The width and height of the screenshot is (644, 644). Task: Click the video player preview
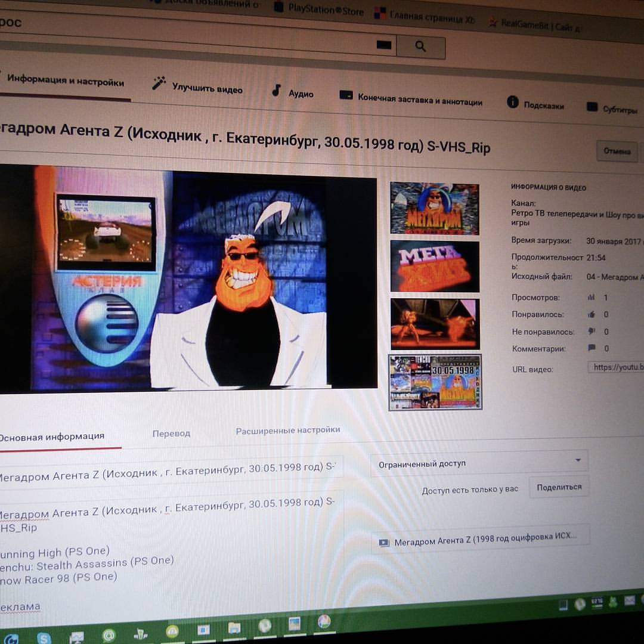pyautogui.click(x=188, y=279)
